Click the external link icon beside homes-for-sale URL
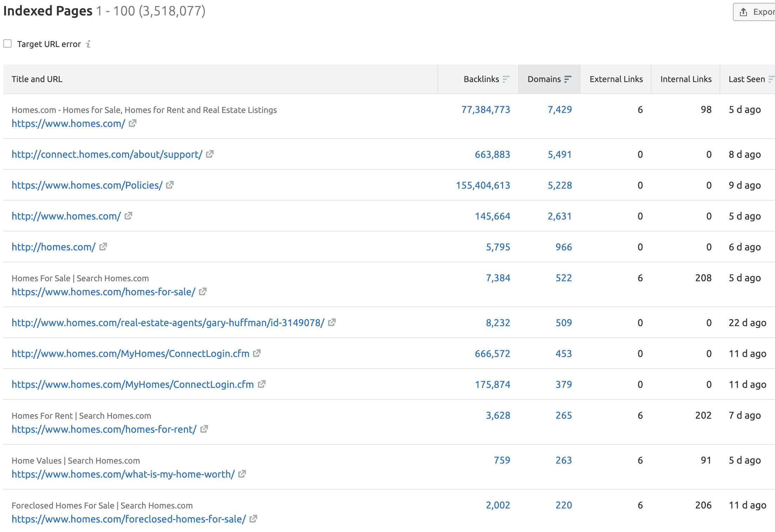This screenshot has height=532, width=775. 202,292
